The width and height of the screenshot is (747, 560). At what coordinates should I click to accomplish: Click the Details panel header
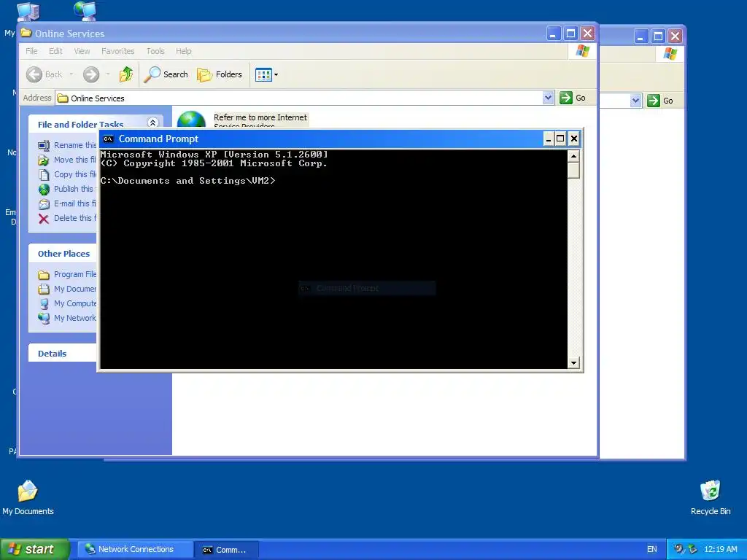(63, 354)
